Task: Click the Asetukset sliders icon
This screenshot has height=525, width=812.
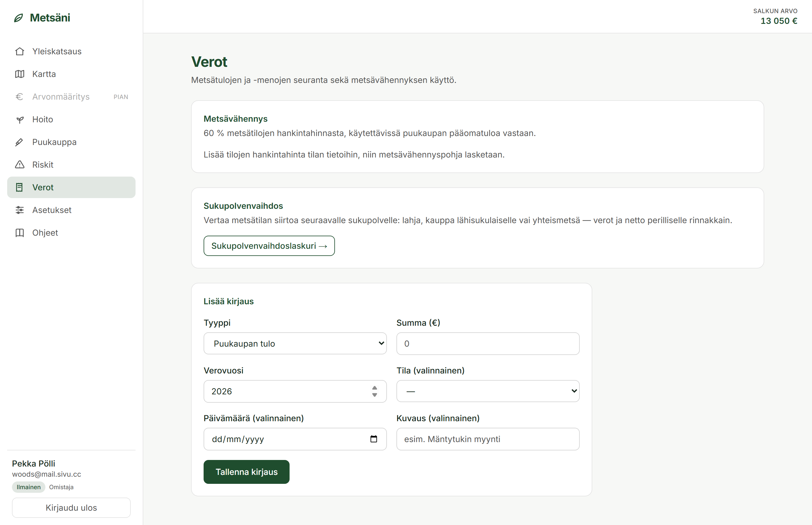Action: click(20, 210)
